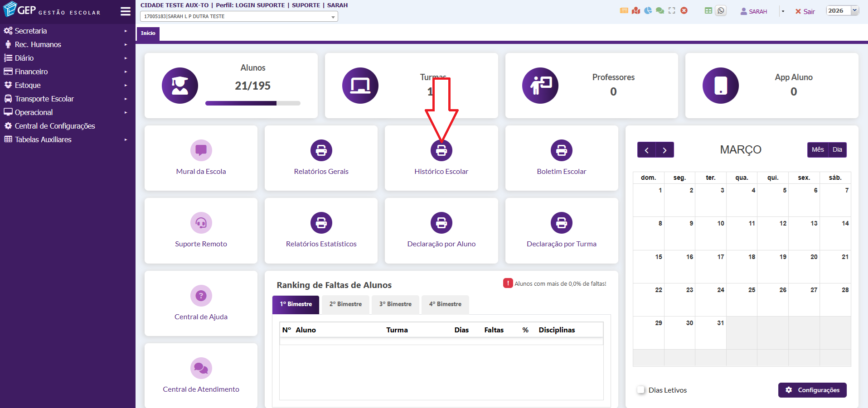The height and width of the screenshot is (408, 868).
Task: Open the Central de Ajuda question icon
Action: (201, 296)
